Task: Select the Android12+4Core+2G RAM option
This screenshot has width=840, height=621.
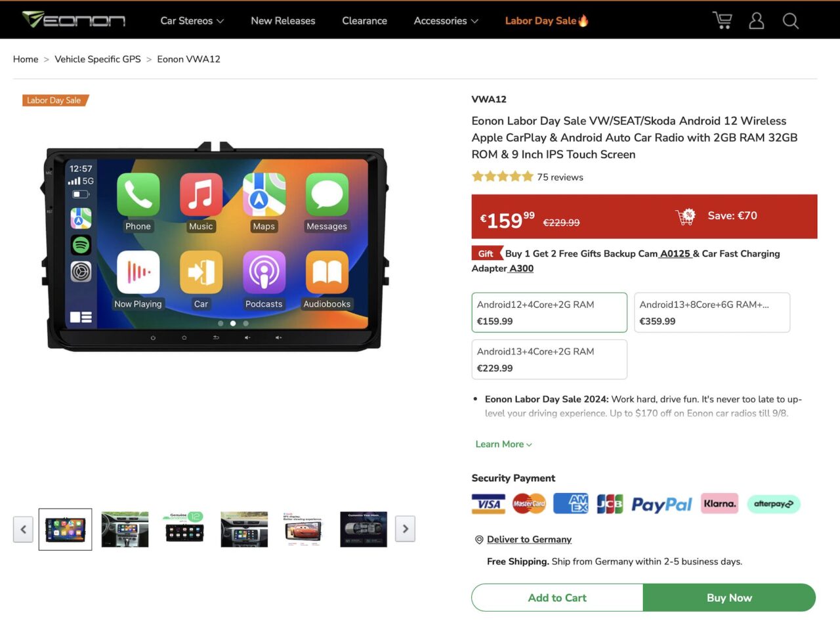Action: [549, 312]
